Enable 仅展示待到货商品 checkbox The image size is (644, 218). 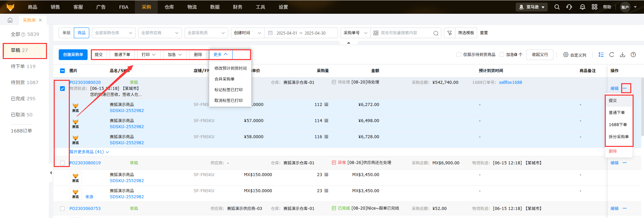(459, 54)
